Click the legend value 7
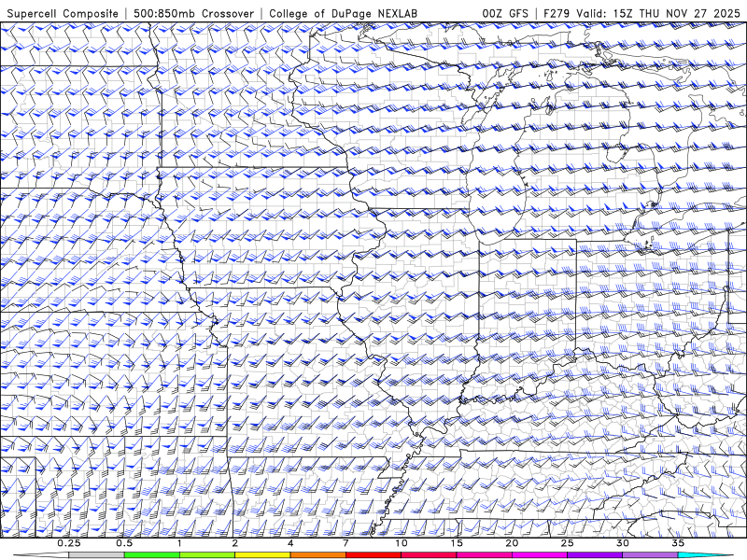Viewport: 747px width, 560px height. (345, 543)
